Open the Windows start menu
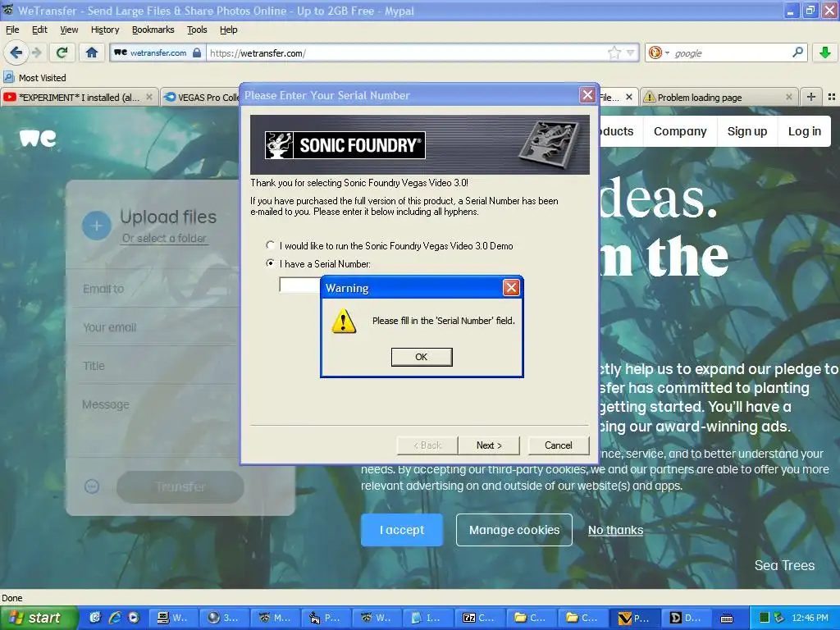 click(x=39, y=618)
